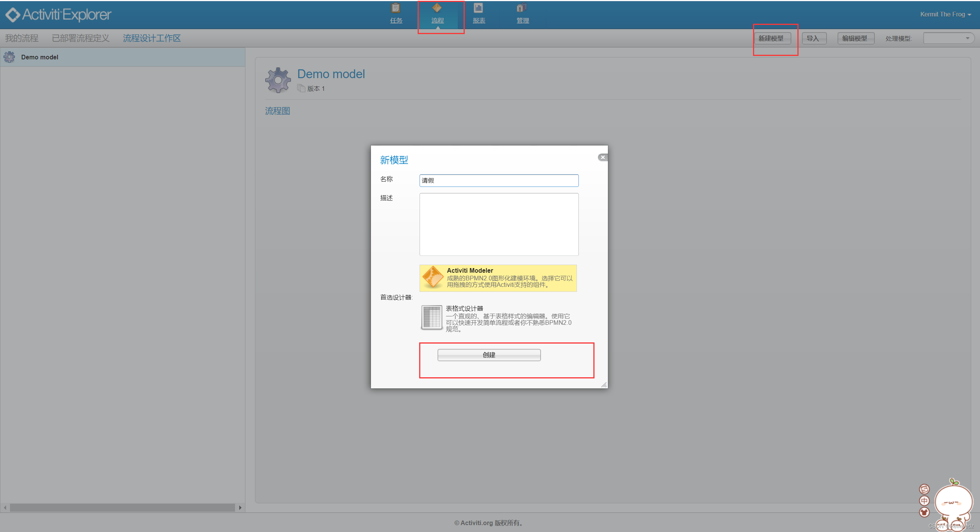Viewport: 980px width, 532px height.
Task: Click the 导入 import button
Action: (x=813, y=38)
